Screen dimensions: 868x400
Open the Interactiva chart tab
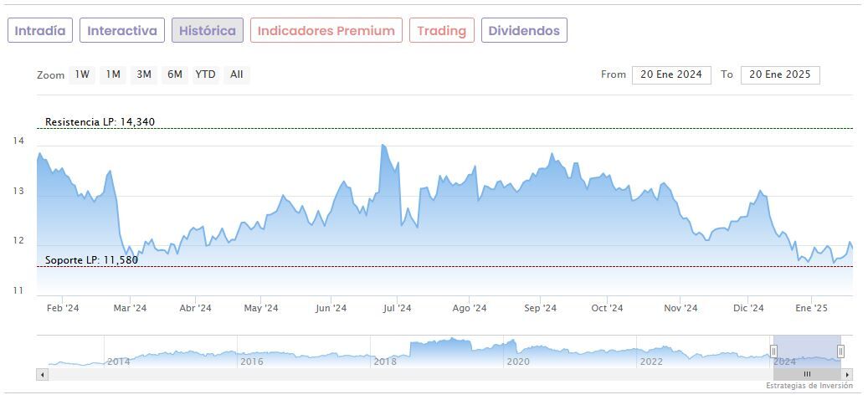[x=122, y=31]
